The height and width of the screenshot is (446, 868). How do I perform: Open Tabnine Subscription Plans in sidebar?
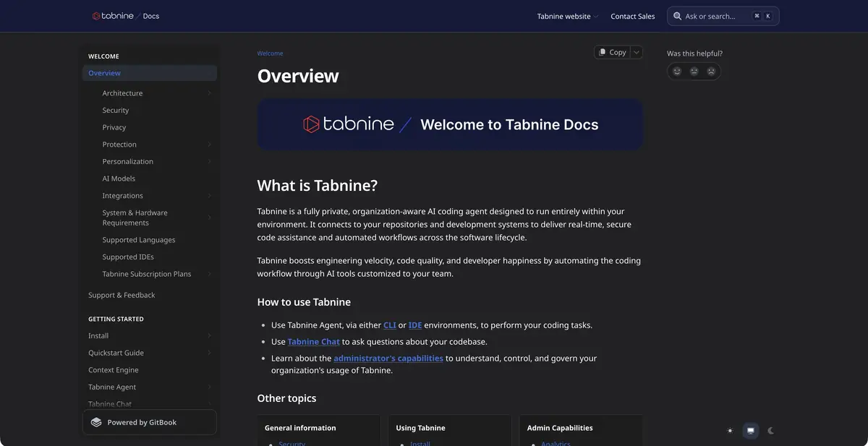tap(147, 274)
